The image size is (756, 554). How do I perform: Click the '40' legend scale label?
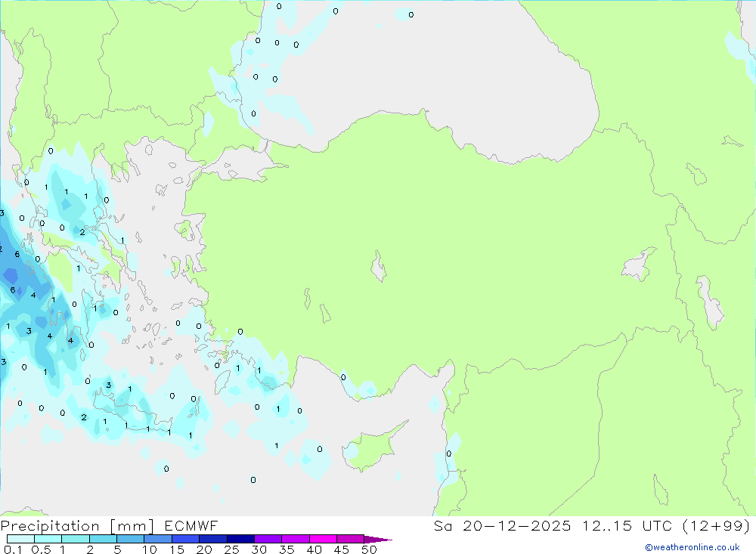click(x=314, y=549)
